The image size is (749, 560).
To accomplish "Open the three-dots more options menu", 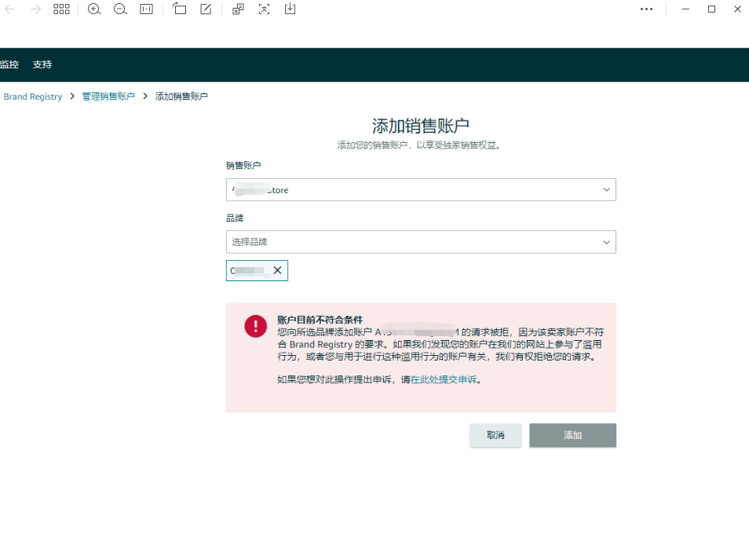I will tap(646, 9).
